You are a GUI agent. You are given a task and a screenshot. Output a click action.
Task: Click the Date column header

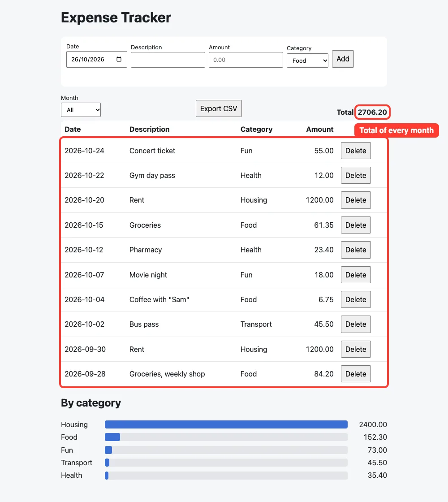tap(73, 130)
